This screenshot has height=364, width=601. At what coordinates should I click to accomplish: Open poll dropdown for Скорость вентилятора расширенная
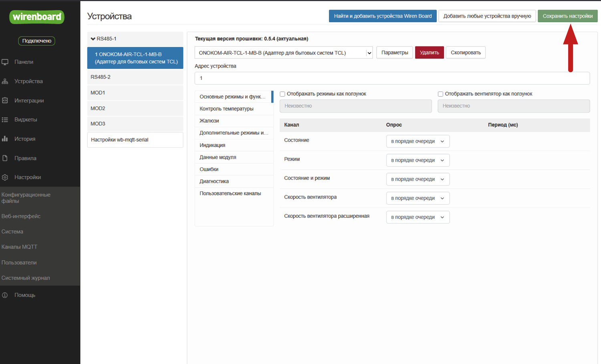pos(418,217)
